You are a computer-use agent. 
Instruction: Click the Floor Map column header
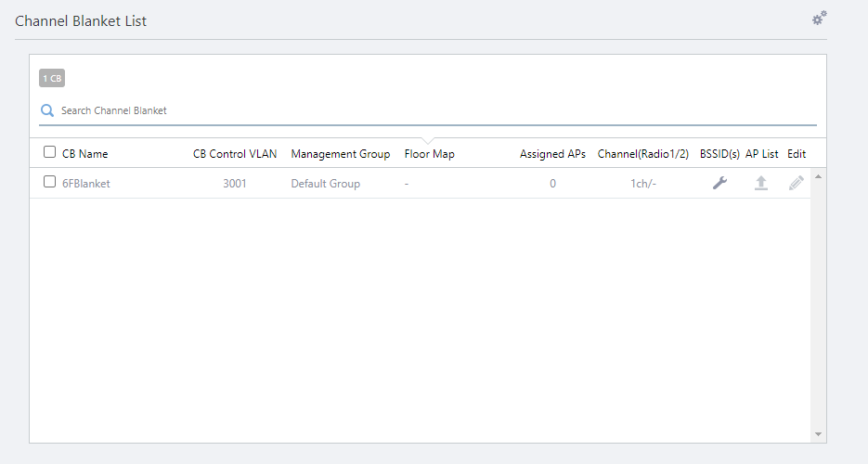tap(430, 154)
